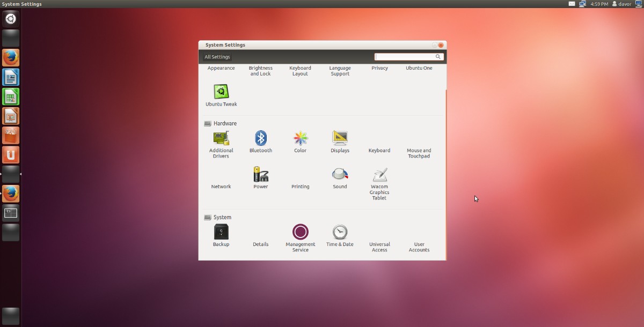This screenshot has height=327, width=644.
Task: Open Ubuntu Tweak settings
Action: pos(221,95)
